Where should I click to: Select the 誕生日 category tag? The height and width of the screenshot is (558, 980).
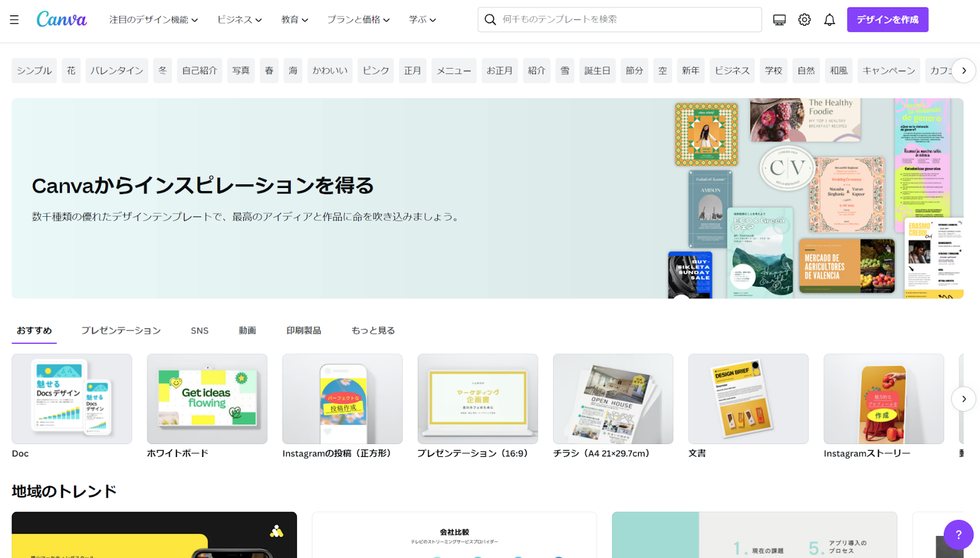click(x=597, y=70)
